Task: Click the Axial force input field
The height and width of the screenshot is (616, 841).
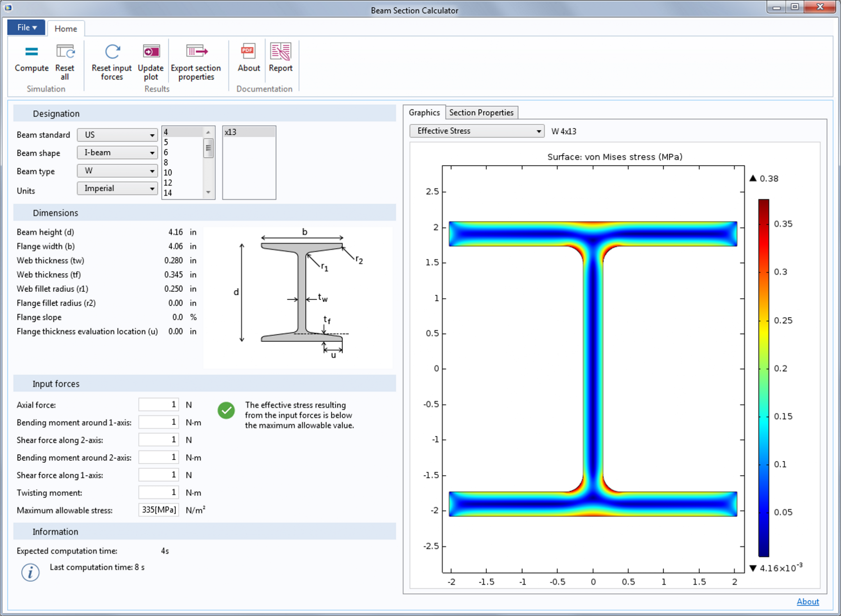Action: 159,404
